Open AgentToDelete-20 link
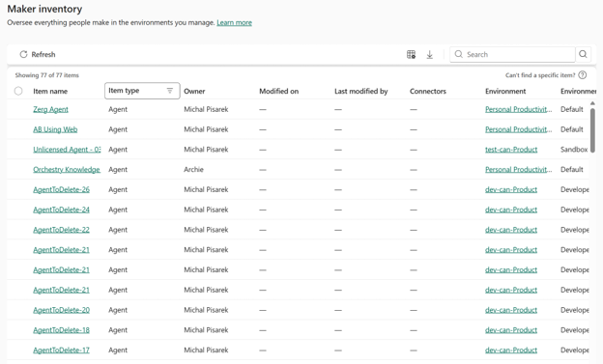Screen dimensions: 603x364 pyautogui.click(x=61, y=310)
